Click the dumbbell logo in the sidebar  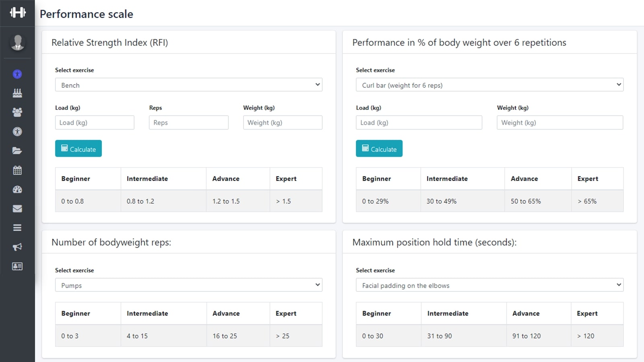click(x=17, y=13)
